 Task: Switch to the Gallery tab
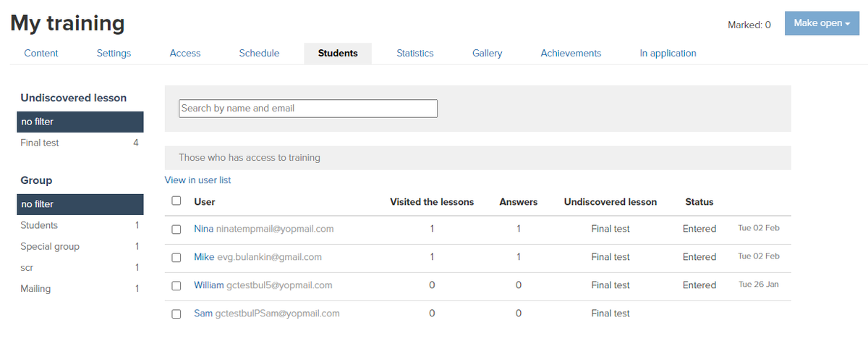487,53
